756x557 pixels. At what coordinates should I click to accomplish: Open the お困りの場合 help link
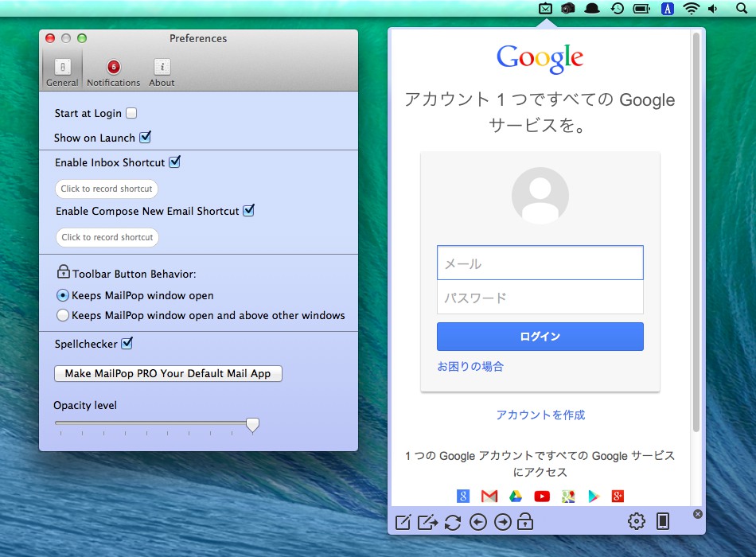[x=470, y=367]
